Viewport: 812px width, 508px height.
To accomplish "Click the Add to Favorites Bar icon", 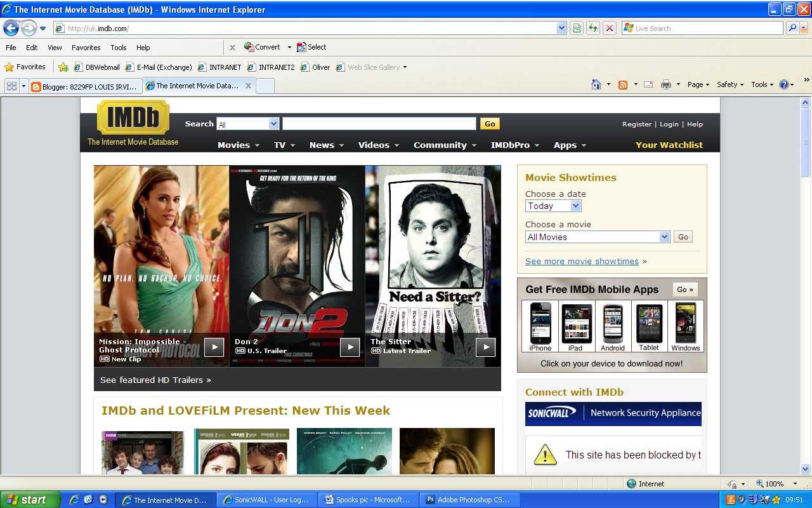I will [x=63, y=67].
